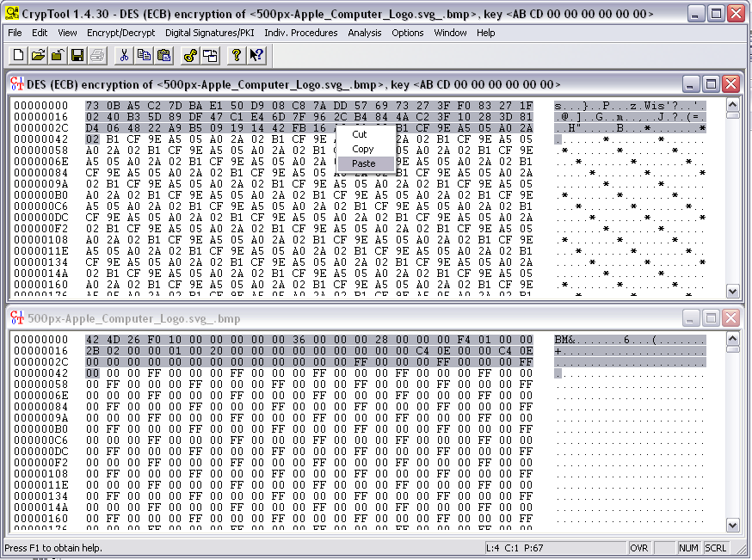Click the context help arrow icon
This screenshot has height=560, width=752.
pos(256,55)
